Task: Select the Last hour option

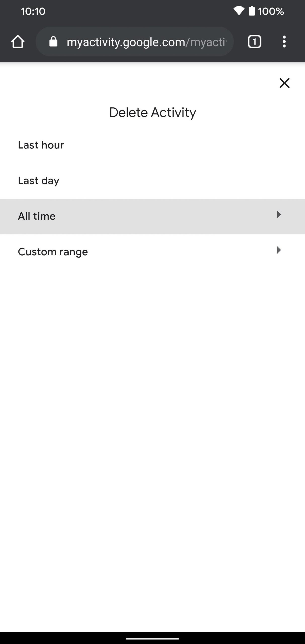Action: point(41,145)
